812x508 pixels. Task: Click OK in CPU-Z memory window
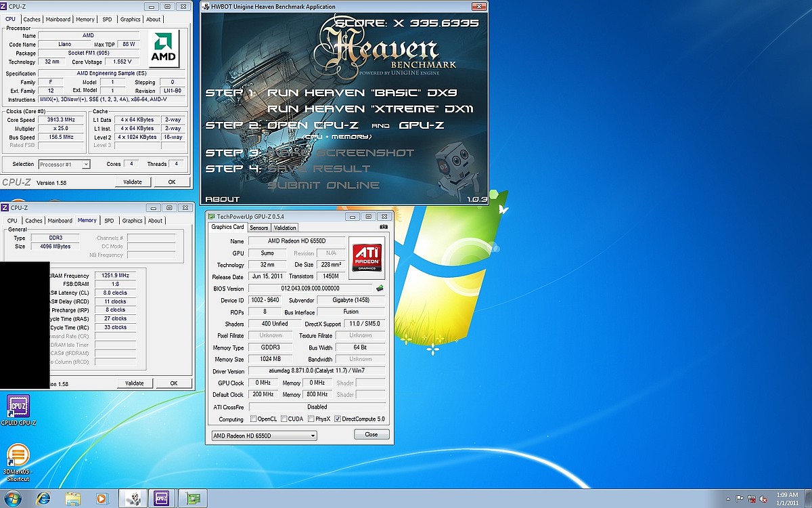click(174, 383)
